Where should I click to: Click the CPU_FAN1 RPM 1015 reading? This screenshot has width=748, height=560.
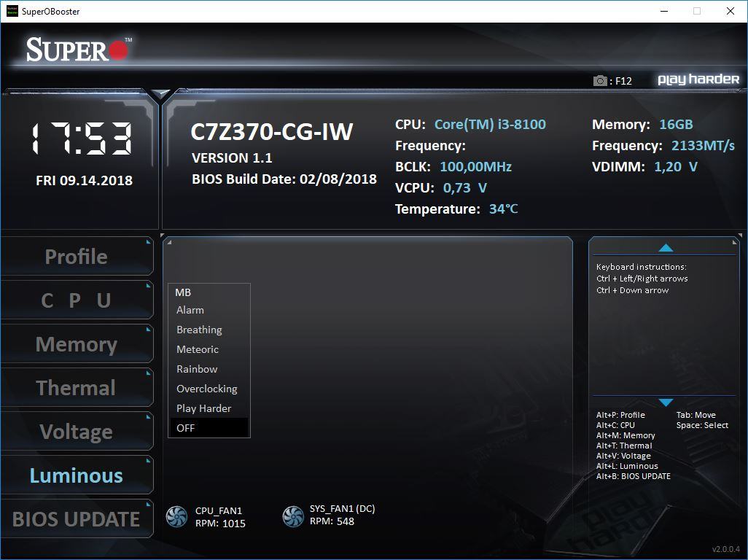(220, 524)
